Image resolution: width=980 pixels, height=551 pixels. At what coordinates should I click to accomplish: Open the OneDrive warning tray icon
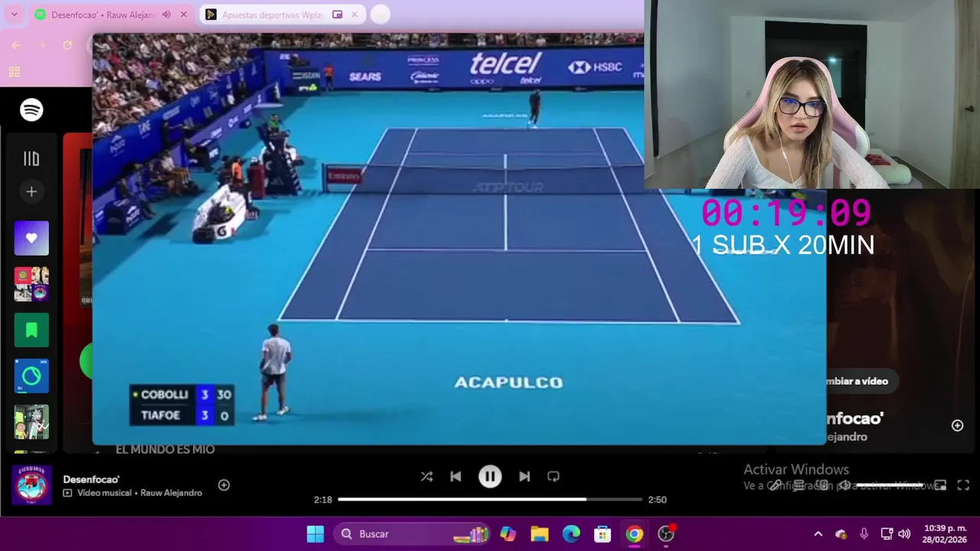tap(841, 534)
